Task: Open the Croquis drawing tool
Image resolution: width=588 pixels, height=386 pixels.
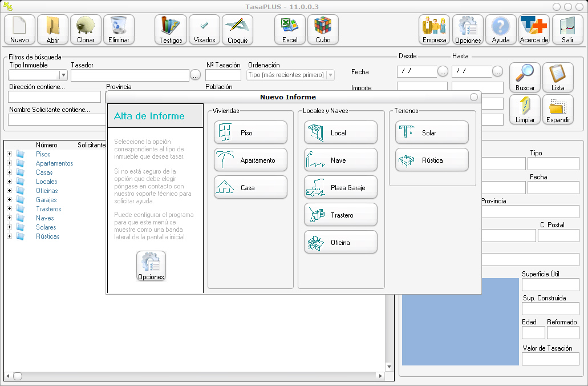Action: click(x=237, y=30)
